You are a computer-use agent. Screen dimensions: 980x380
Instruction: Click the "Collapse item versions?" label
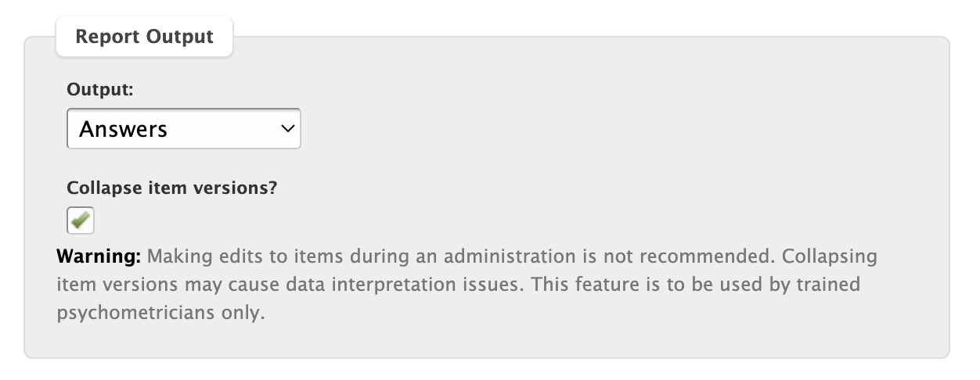coord(172,188)
